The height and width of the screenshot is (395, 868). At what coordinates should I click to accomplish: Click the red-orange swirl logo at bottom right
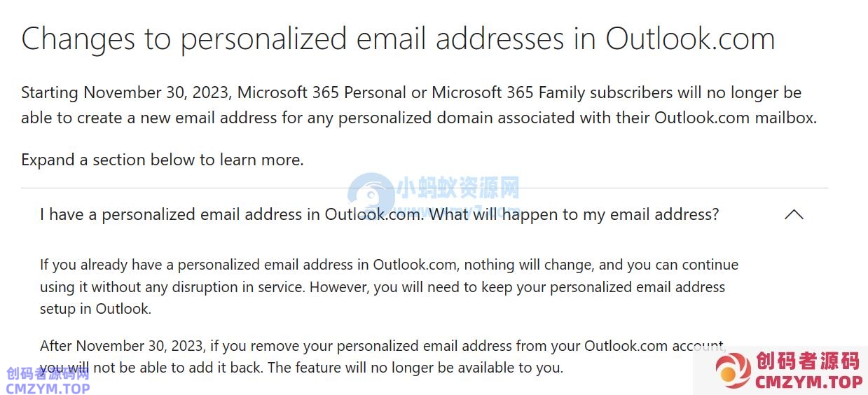pos(732,370)
